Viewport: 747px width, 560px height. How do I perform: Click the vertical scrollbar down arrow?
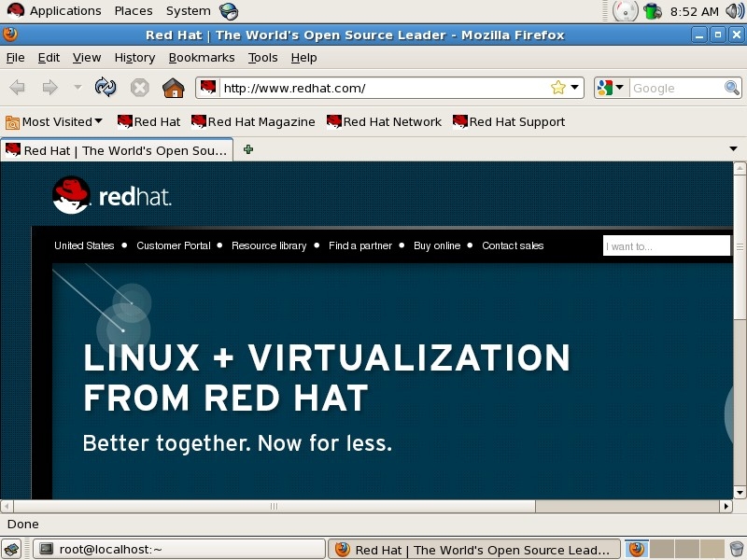click(x=740, y=493)
